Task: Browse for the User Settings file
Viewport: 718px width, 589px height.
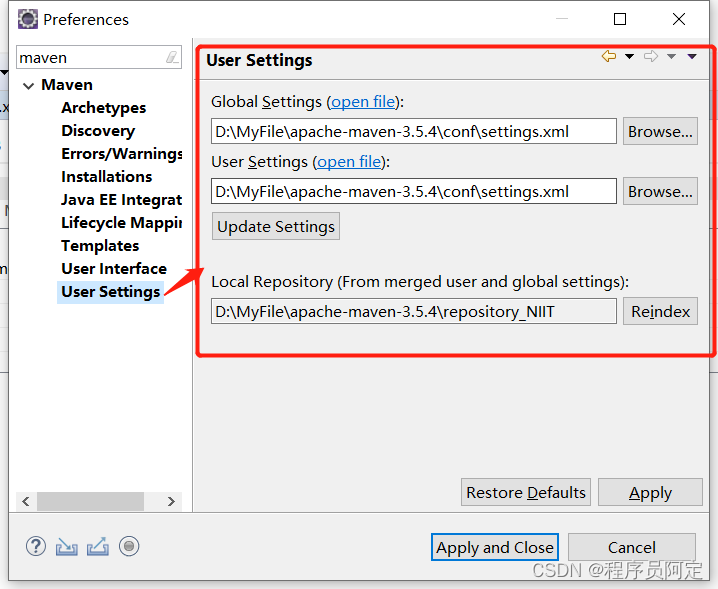Action: pyautogui.click(x=660, y=191)
